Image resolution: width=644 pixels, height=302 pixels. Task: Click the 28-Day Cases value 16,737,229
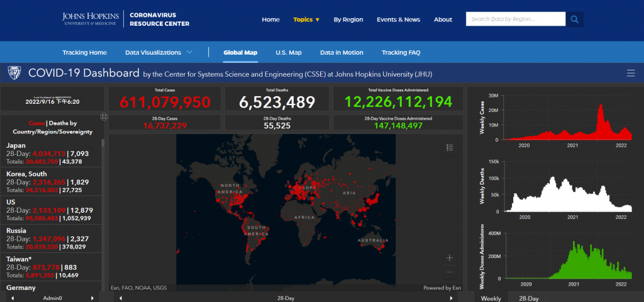pos(165,125)
